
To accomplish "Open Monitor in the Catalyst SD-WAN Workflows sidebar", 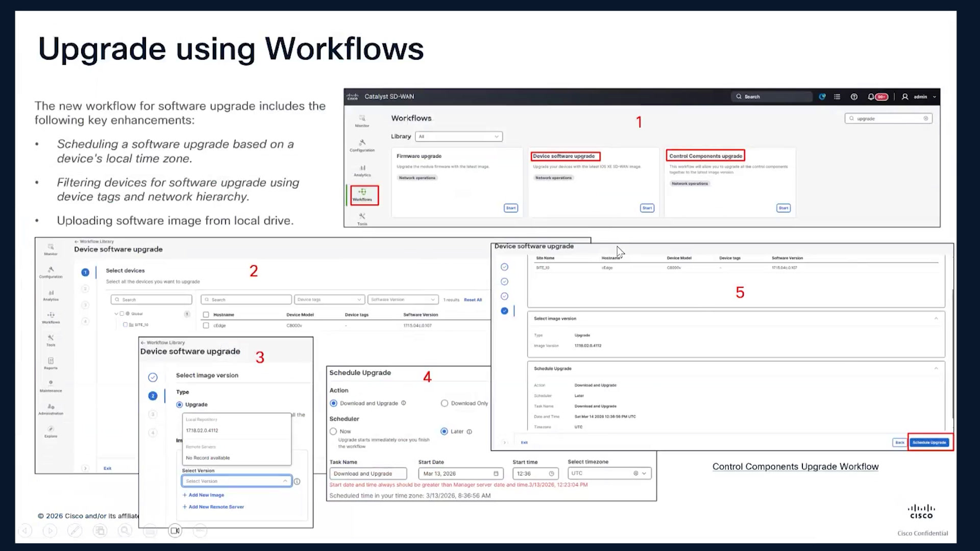I will tap(362, 121).
